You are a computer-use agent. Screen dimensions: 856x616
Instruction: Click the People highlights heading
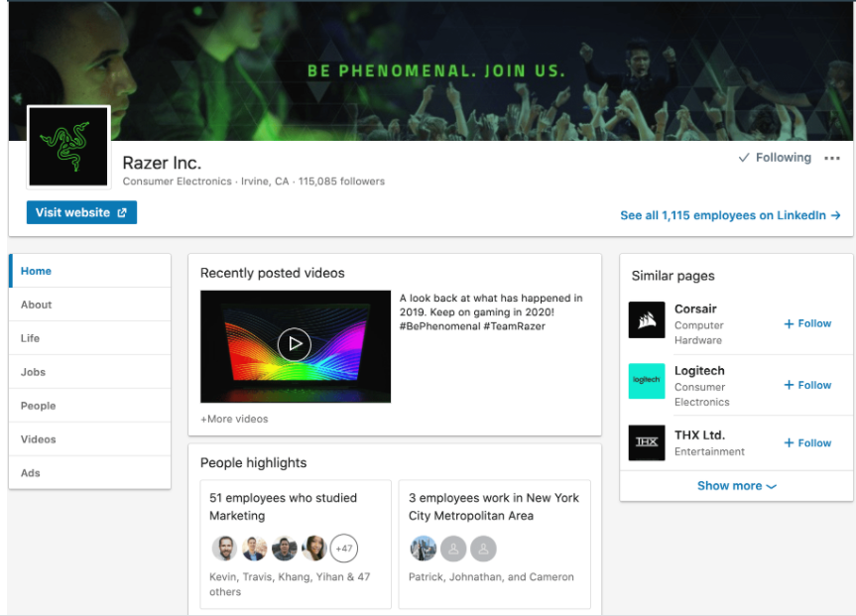point(253,463)
